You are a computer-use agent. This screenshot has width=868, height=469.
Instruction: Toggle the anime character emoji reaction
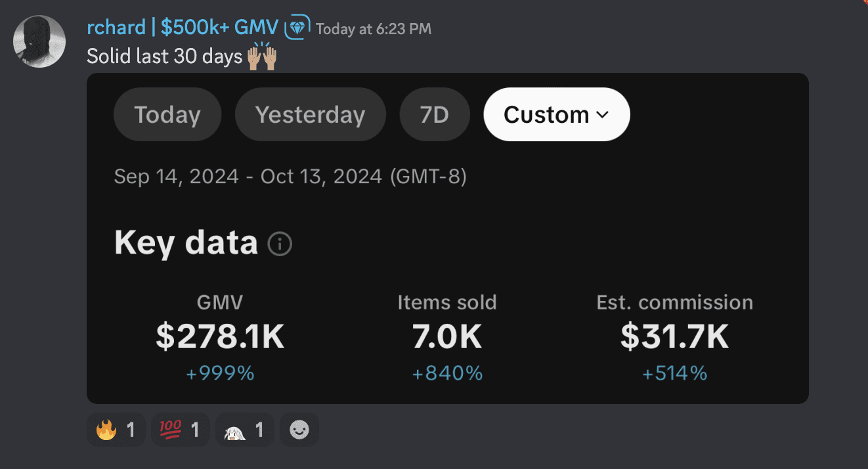tap(244, 430)
